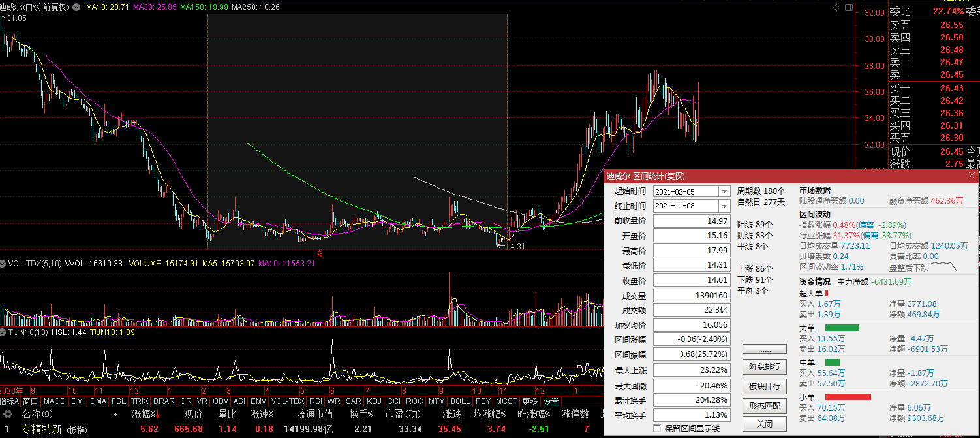Click the 阶段排行 button
980x438 pixels.
765,367
